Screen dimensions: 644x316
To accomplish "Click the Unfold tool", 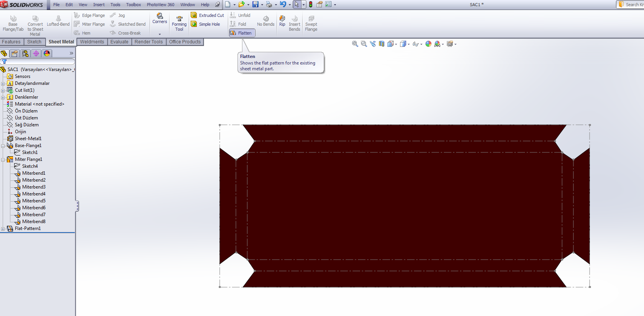I will (x=240, y=15).
